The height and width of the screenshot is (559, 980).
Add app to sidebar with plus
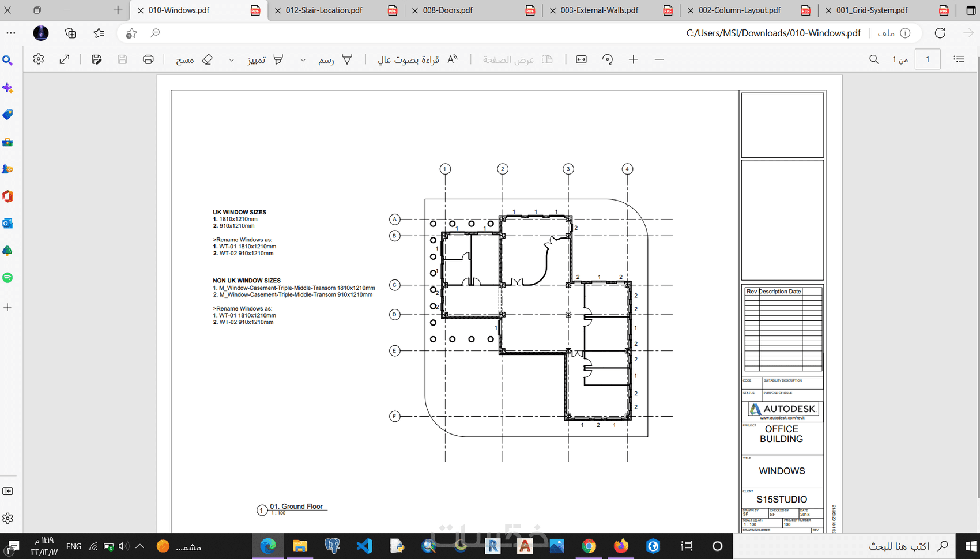(7, 307)
